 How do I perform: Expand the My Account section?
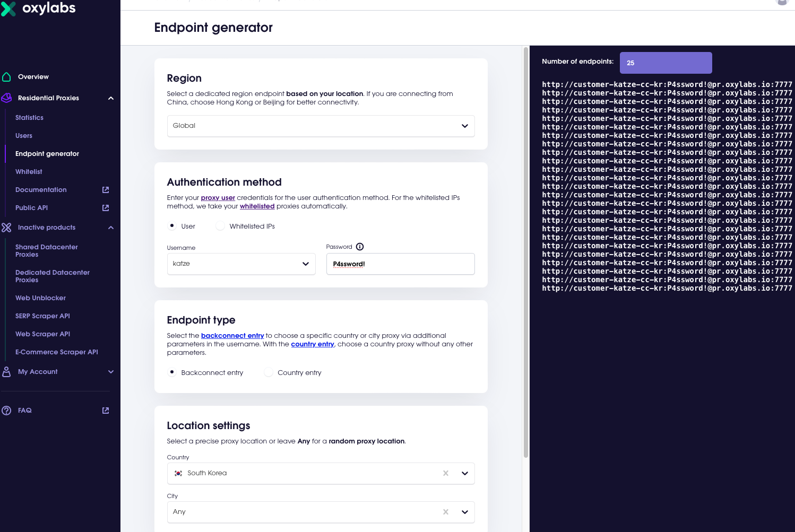111,372
